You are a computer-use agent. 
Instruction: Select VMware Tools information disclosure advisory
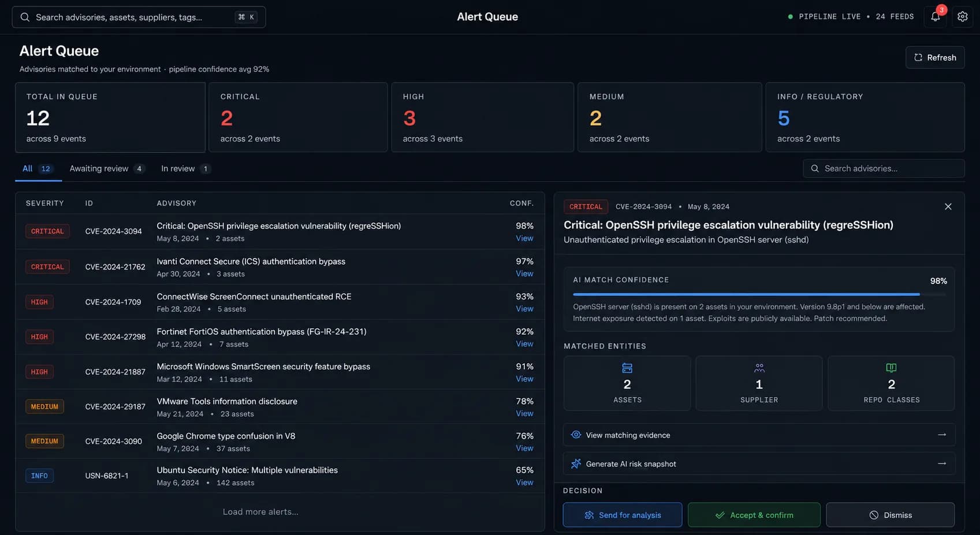[x=227, y=401]
